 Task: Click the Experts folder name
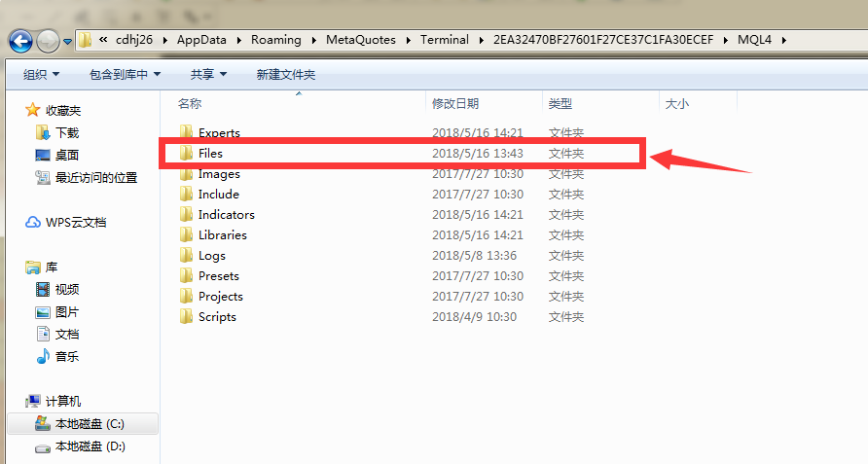coord(219,132)
